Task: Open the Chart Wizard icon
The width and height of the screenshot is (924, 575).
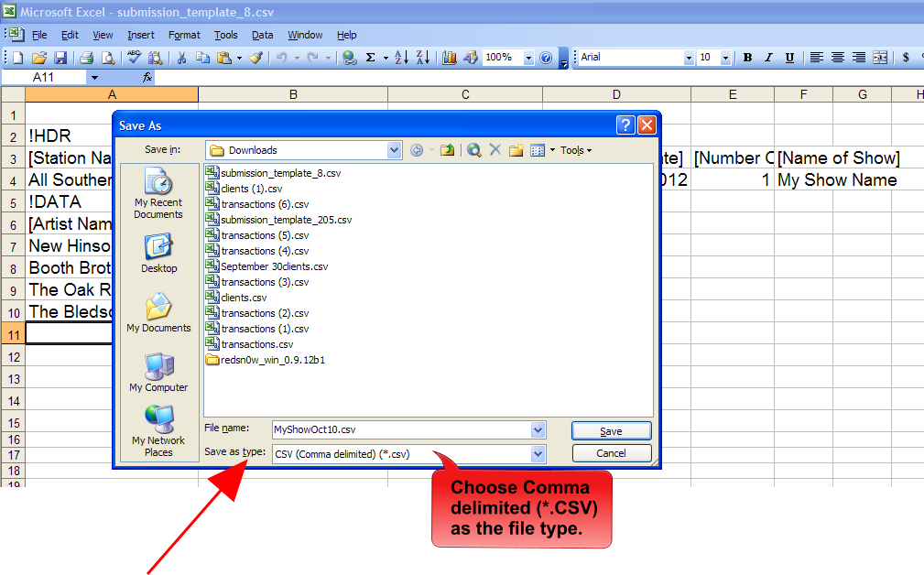Action: pyautogui.click(x=450, y=58)
